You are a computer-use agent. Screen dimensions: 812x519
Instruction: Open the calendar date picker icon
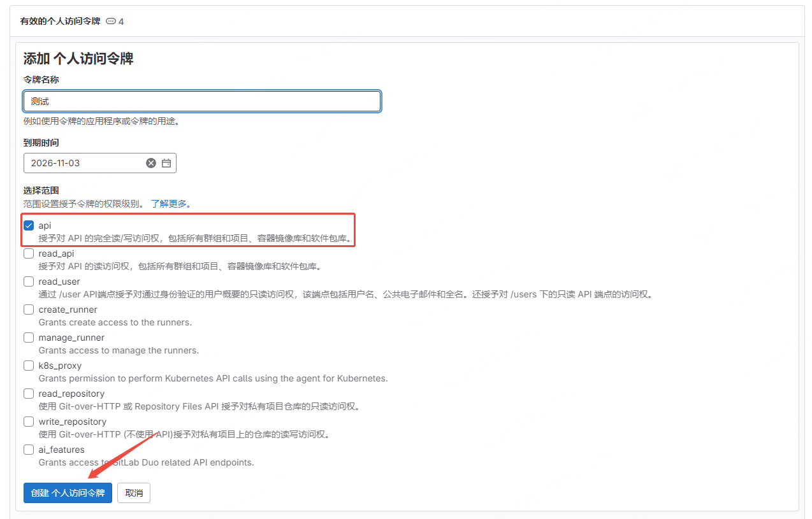(166, 163)
